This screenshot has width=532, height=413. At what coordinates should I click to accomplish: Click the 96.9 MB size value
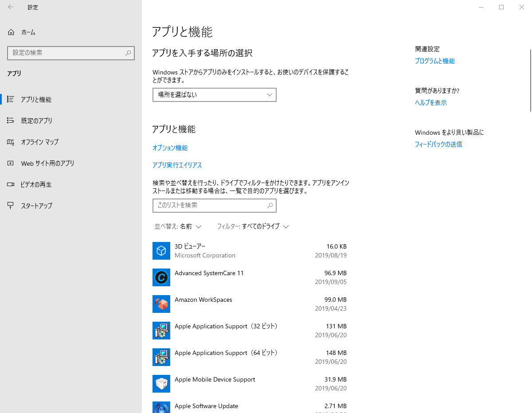(x=336, y=273)
